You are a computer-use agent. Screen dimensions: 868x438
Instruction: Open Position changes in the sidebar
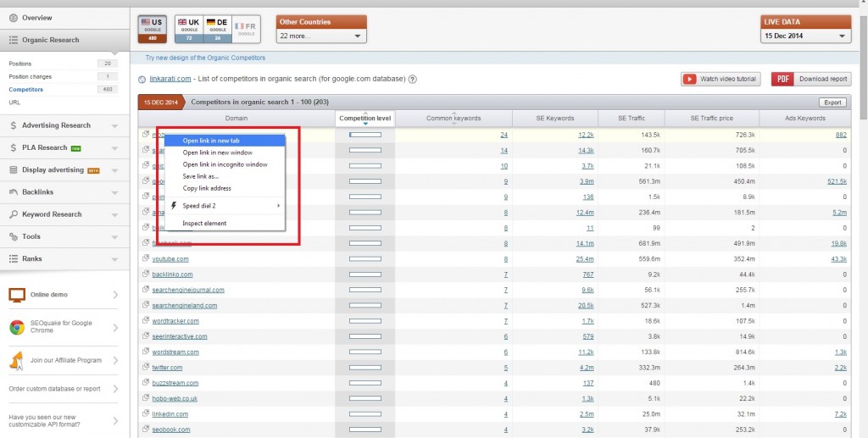coord(30,76)
